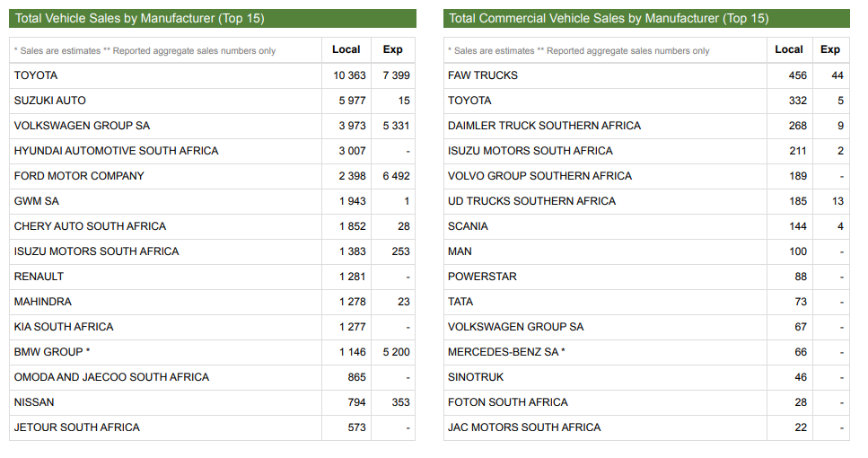868x458 pixels.
Task: Click TOYOTA row in total vehicle sales table
Action: click(212, 75)
